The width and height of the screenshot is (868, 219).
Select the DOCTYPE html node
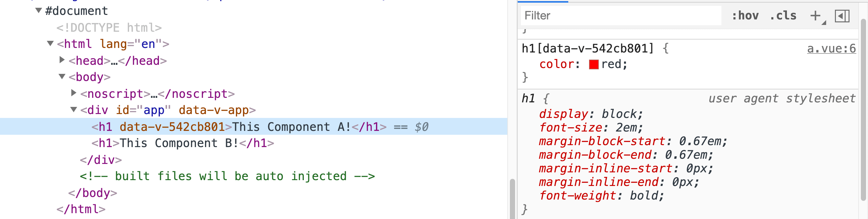point(109,28)
